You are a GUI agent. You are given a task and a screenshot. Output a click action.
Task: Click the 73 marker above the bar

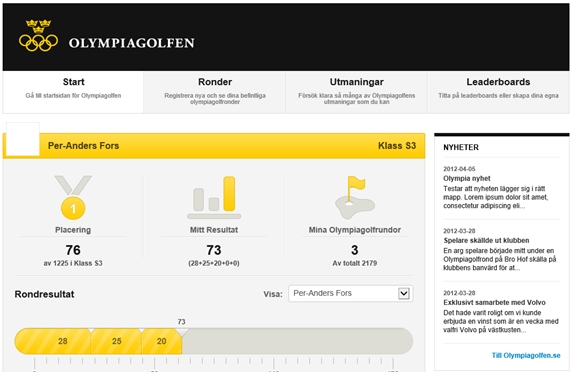181,322
